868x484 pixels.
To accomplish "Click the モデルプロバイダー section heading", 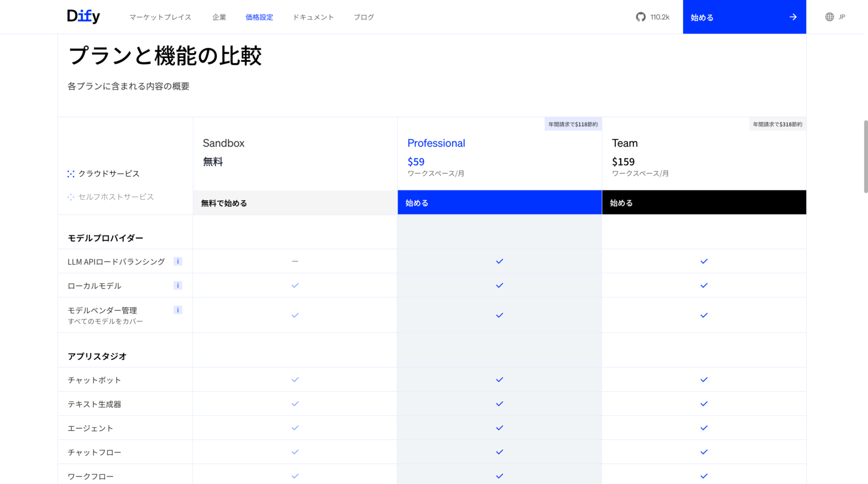I will (x=105, y=238).
